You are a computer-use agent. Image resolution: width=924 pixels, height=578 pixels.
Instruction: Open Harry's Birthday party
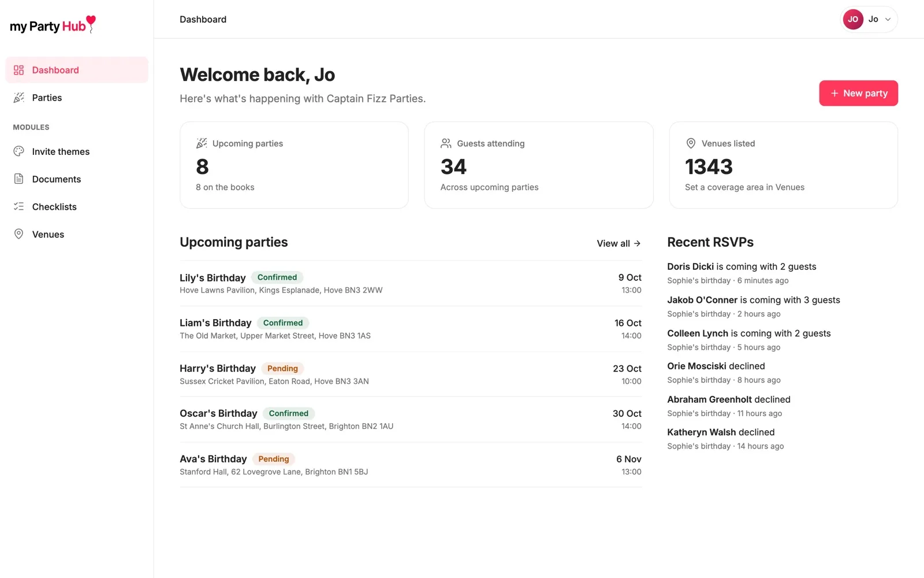411,374
